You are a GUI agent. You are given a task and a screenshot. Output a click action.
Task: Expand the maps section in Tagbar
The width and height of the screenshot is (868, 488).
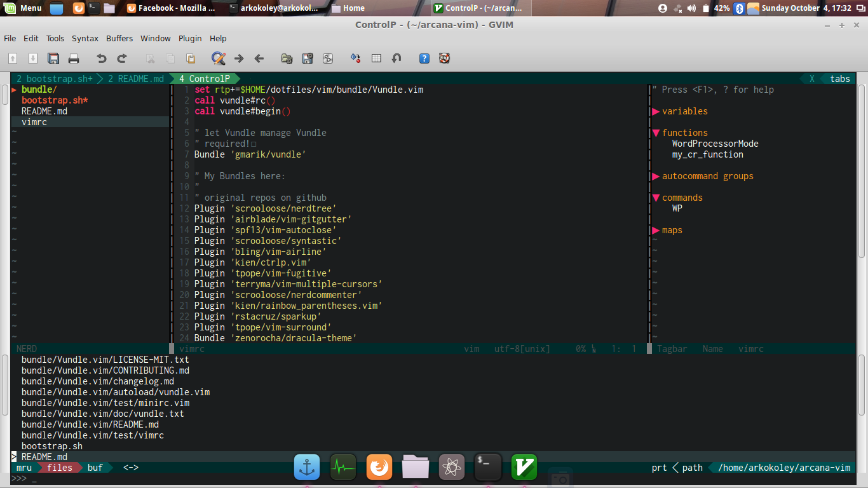point(656,230)
